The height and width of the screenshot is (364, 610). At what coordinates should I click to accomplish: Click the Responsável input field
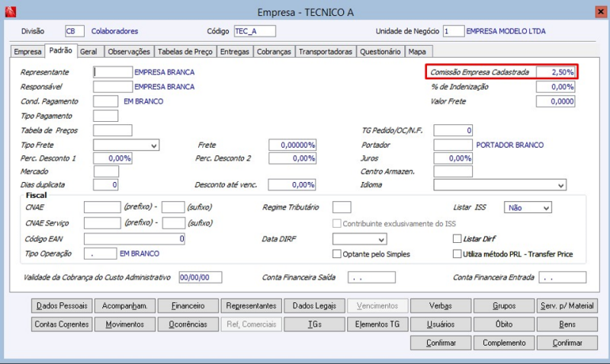113,87
